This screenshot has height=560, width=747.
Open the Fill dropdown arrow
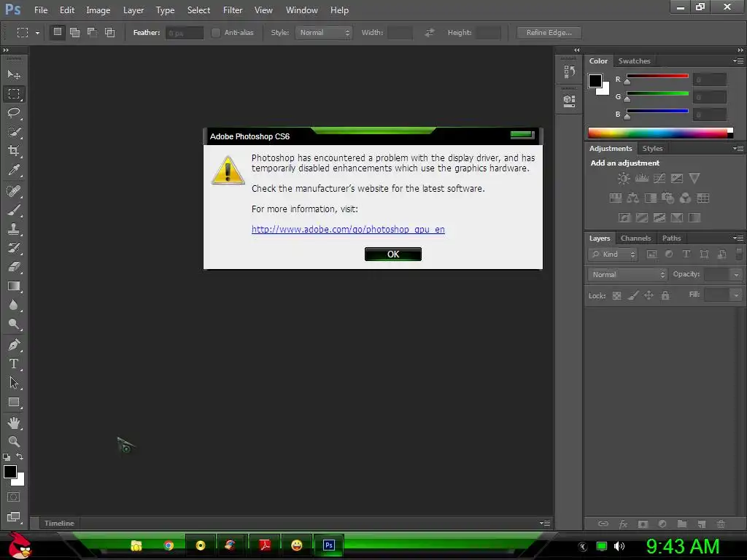(736, 295)
